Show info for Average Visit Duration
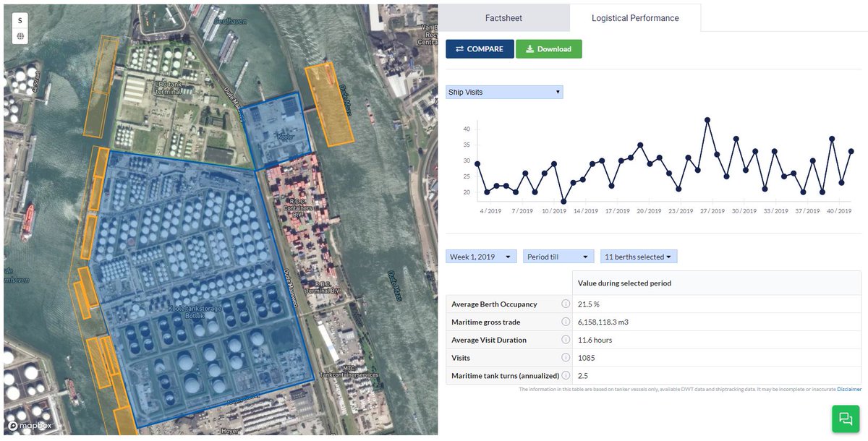 [x=566, y=340]
